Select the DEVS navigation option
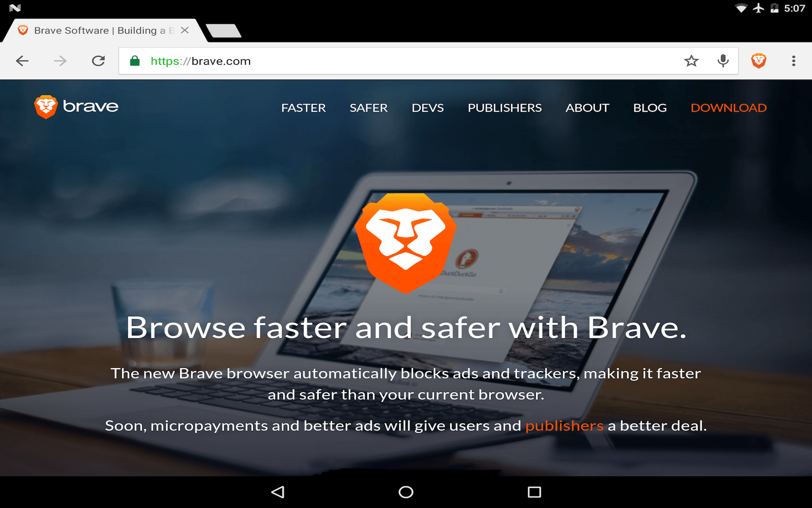The image size is (812, 508). 426,107
